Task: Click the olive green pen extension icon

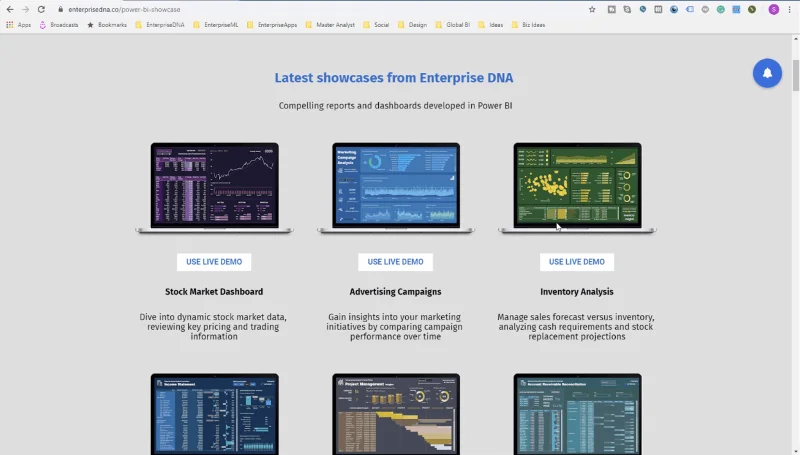Action: pos(752,9)
